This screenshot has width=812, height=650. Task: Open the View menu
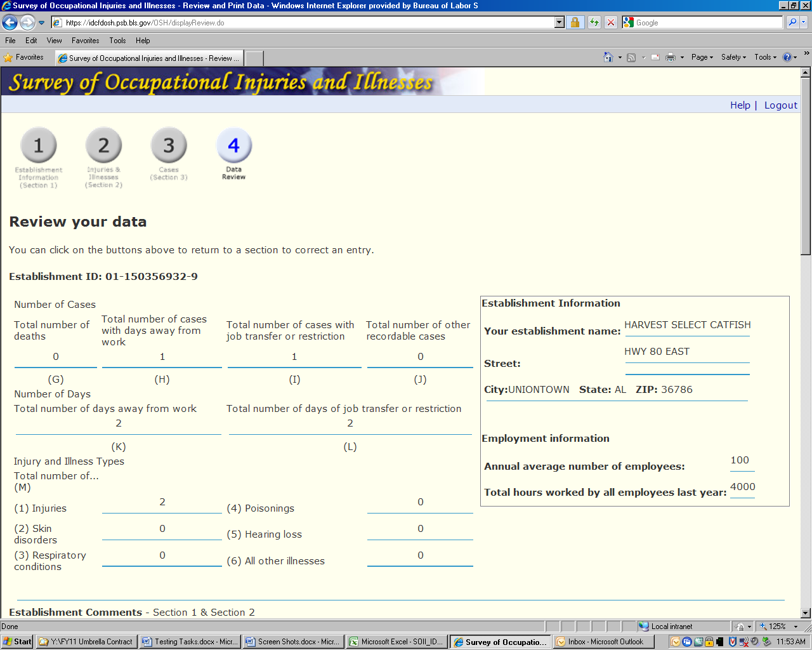[x=54, y=41]
